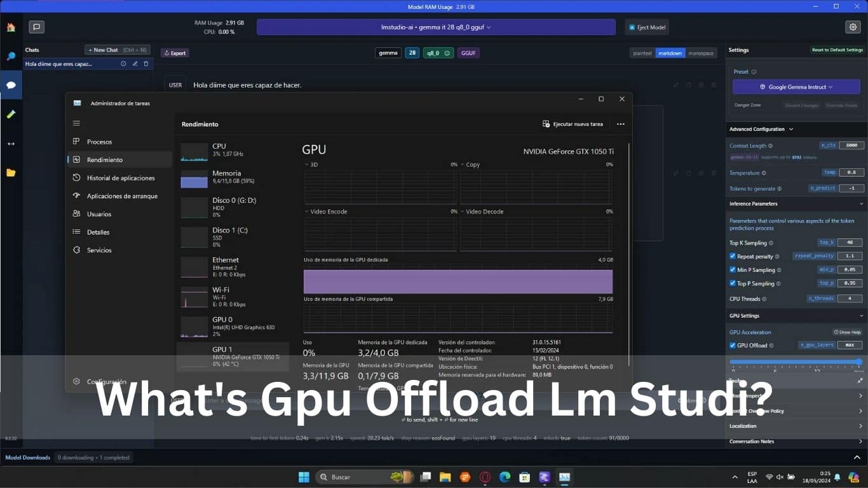Viewport: 868px width, 488px height.
Task: Click info icon next to Top K Sampling
Action: pos(771,243)
